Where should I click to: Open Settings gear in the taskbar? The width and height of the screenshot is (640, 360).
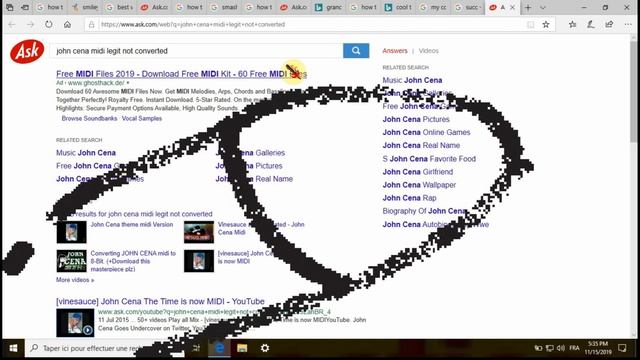coord(265,348)
